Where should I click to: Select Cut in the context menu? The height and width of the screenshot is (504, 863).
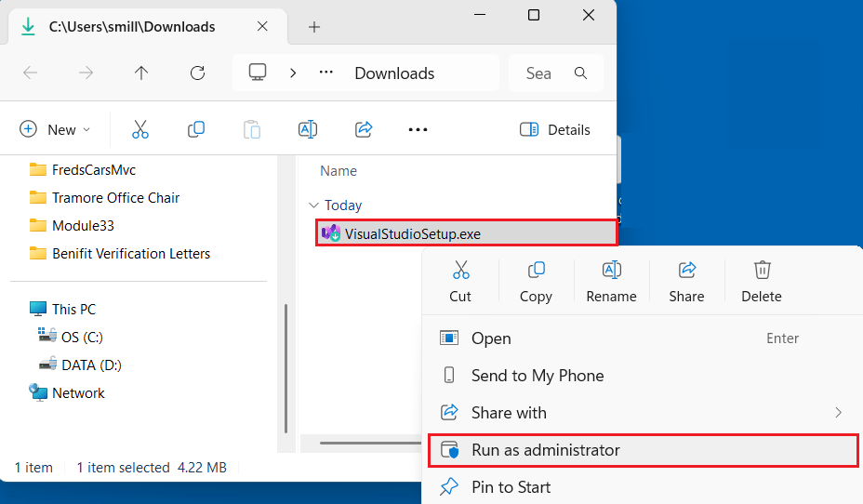(x=460, y=281)
